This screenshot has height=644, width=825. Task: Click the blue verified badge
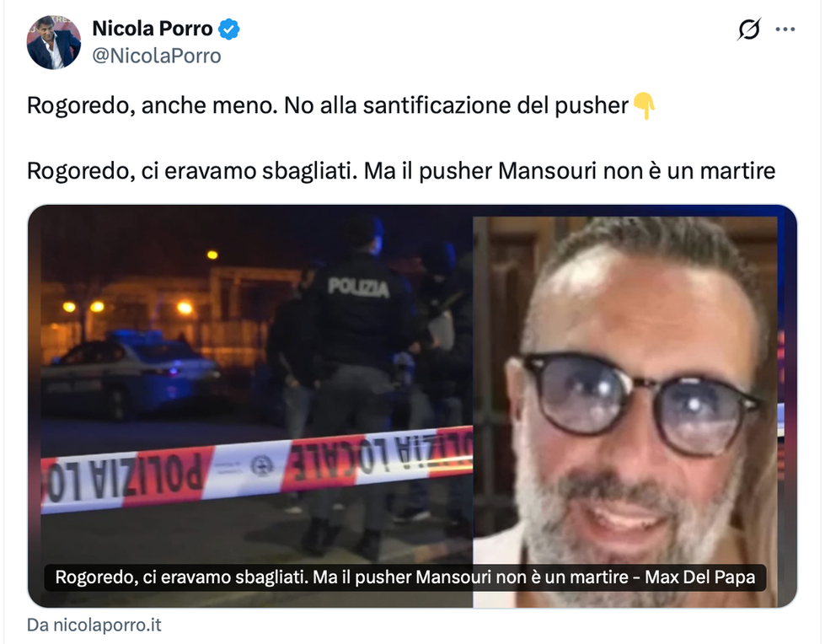pos(229,29)
